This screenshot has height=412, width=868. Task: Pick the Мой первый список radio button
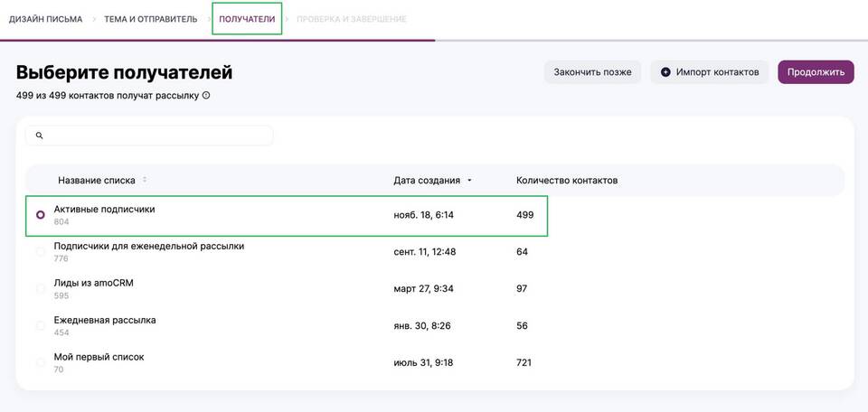pos(41,363)
